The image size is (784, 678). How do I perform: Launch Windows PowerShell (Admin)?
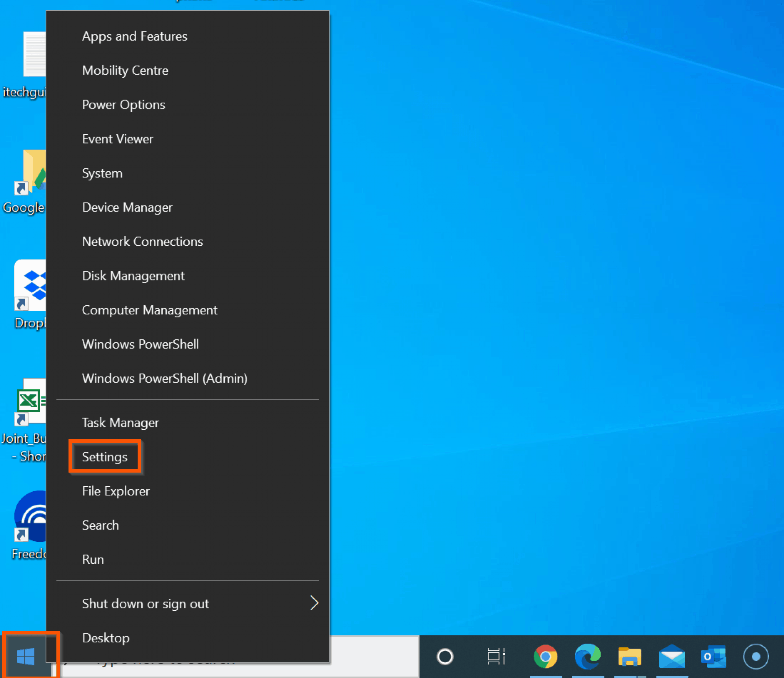188,378
